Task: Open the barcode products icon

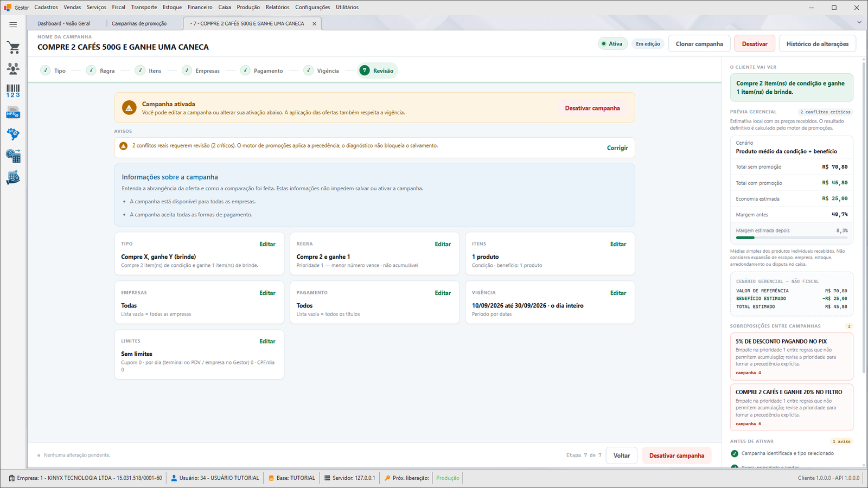Action: point(13,91)
